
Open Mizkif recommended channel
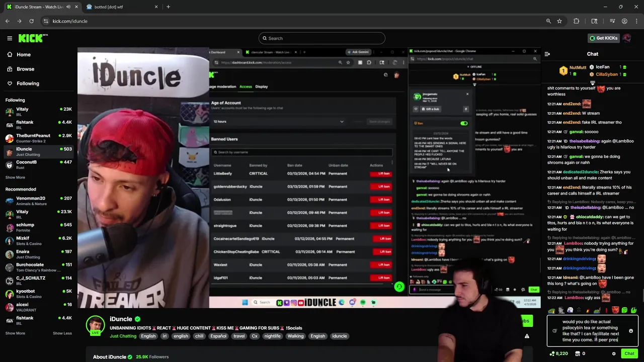(x=39, y=241)
